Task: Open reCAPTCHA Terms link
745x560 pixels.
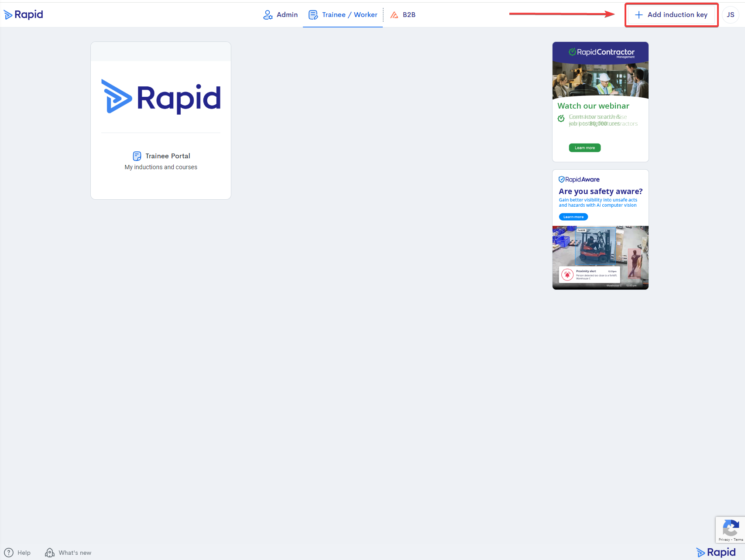Action: 738,540
